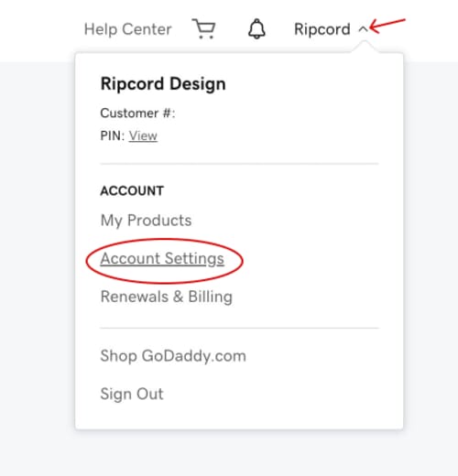Open the notifications bell icon
Viewport: 458px width, 476px height.
(256, 29)
